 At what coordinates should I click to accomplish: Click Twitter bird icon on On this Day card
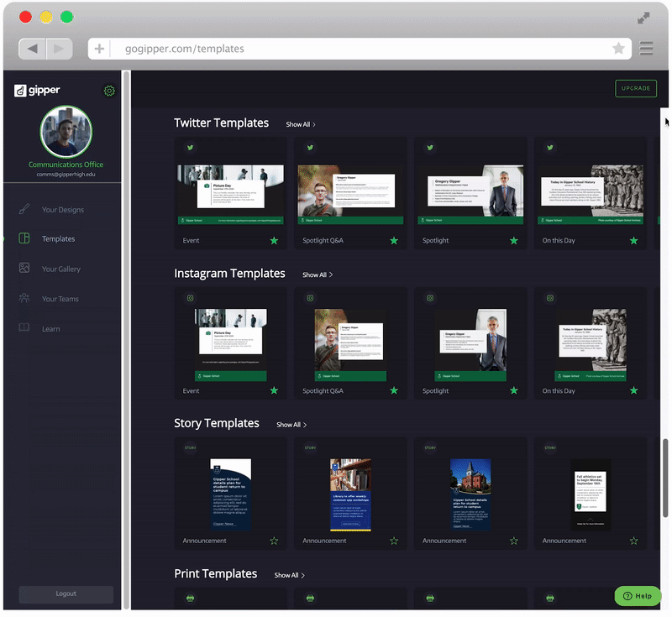(x=550, y=148)
